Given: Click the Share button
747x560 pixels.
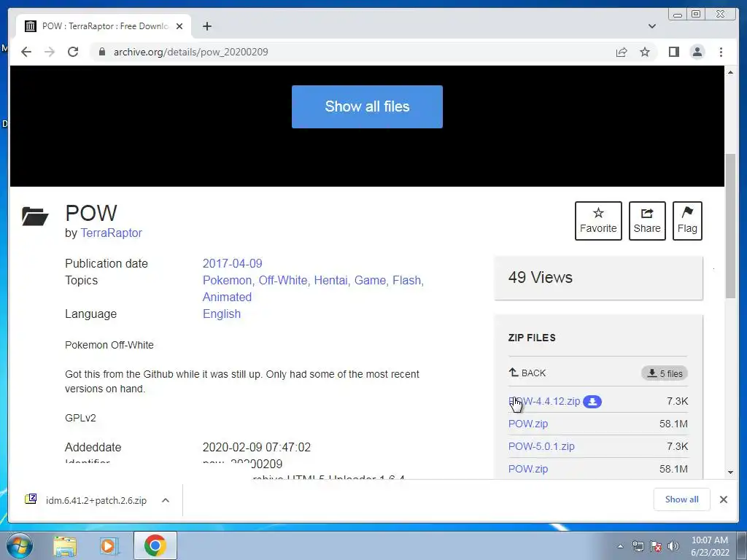Looking at the screenshot, I should (x=647, y=221).
